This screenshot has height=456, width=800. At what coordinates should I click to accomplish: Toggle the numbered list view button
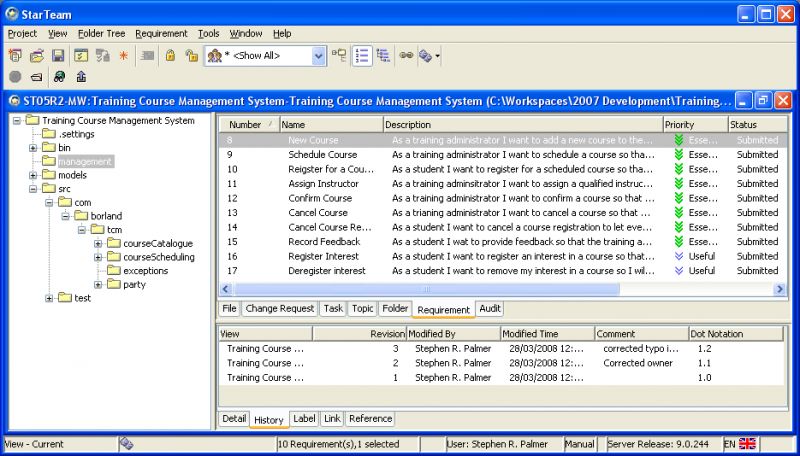[362, 56]
